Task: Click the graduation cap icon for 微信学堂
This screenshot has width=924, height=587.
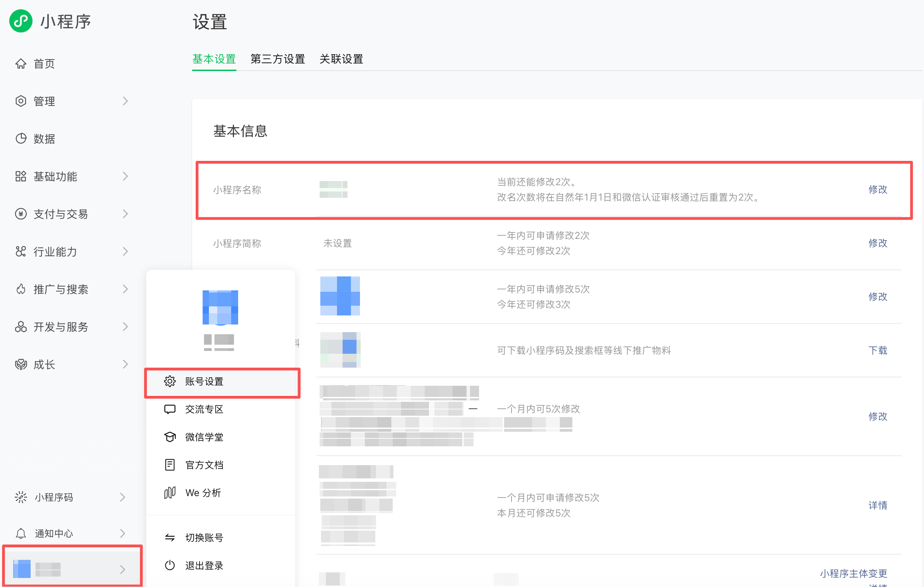Action: (x=170, y=437)
